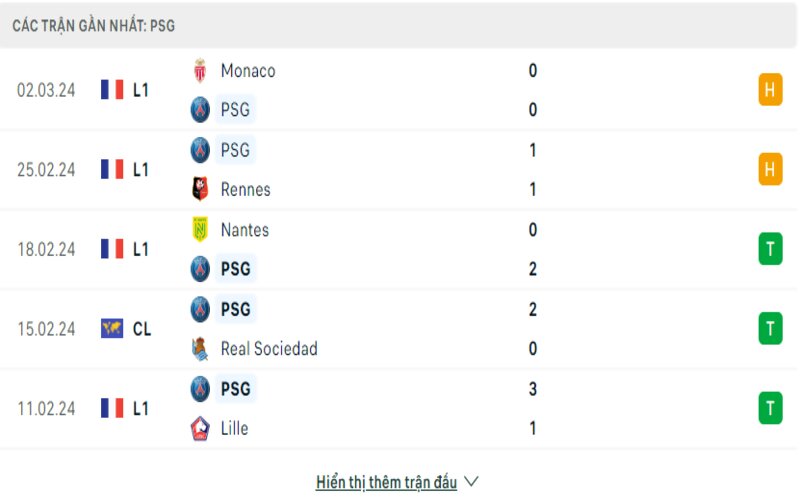Click French flag on the 11.02.24 row
The image size is (800, 500).
tap(112, 408)
